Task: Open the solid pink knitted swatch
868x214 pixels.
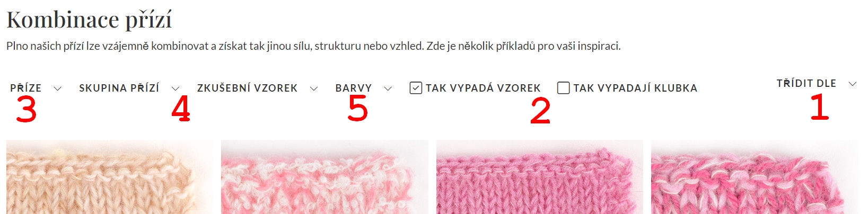Action: coord(539,177)
